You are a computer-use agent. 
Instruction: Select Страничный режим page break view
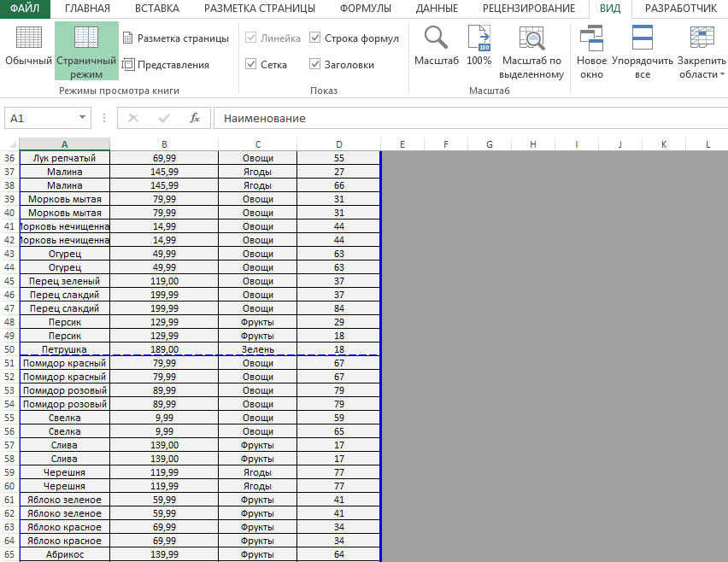tap(86, 51)
